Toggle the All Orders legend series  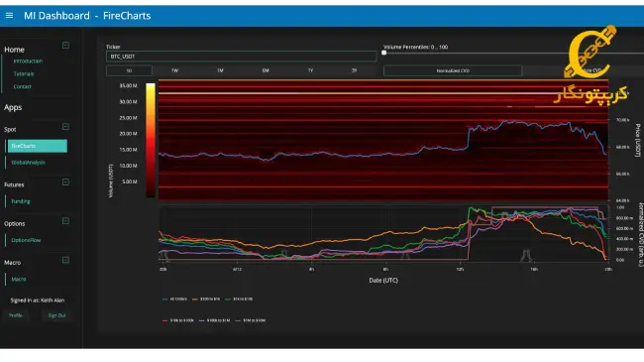tap(175, 300)
